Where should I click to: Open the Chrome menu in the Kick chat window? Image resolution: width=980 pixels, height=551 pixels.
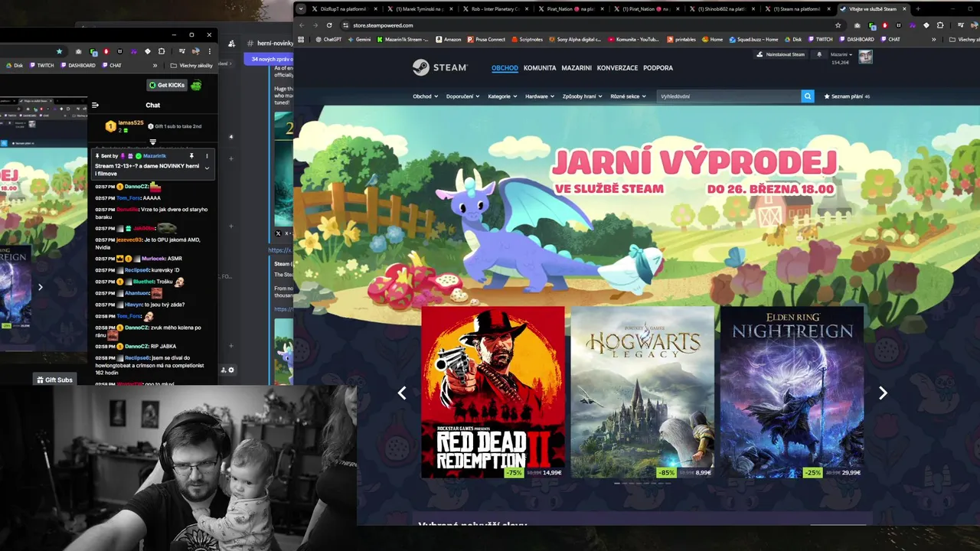pyautogui.click(x=210, y=51)
